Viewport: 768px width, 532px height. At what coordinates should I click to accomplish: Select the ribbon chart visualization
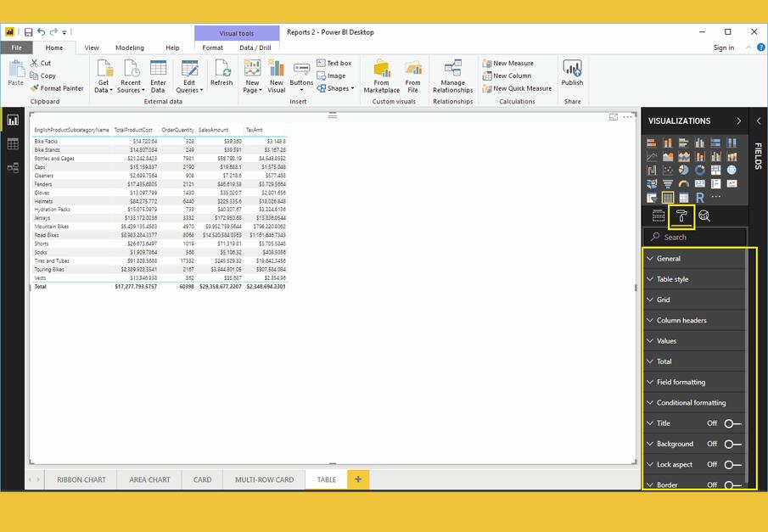(732, 157)
